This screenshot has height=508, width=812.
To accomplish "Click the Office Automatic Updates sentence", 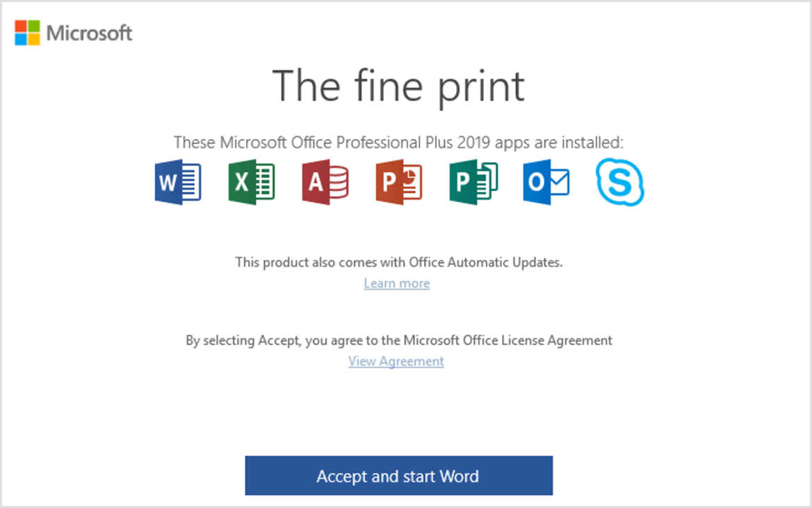I will coord(398,263).
